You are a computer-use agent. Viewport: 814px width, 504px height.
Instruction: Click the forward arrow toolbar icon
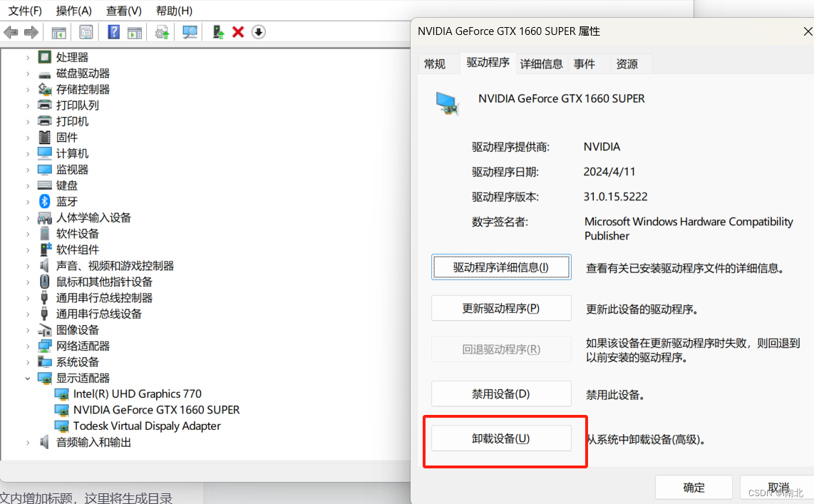[31, 32]
